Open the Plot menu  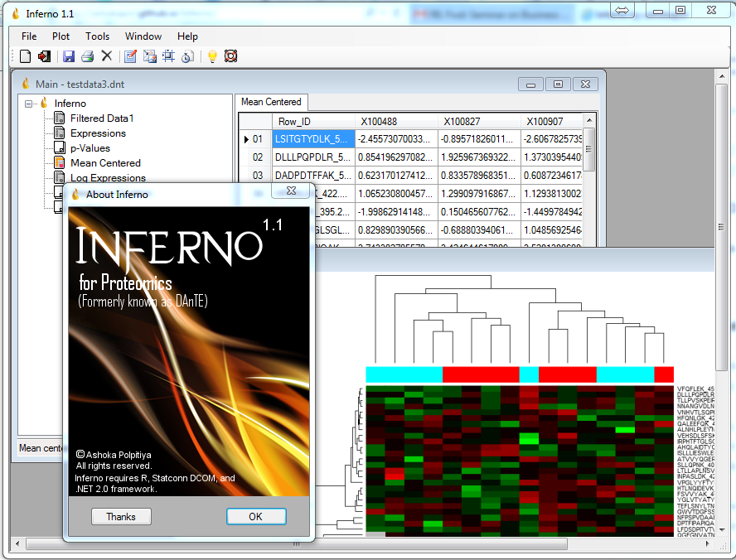61,36
